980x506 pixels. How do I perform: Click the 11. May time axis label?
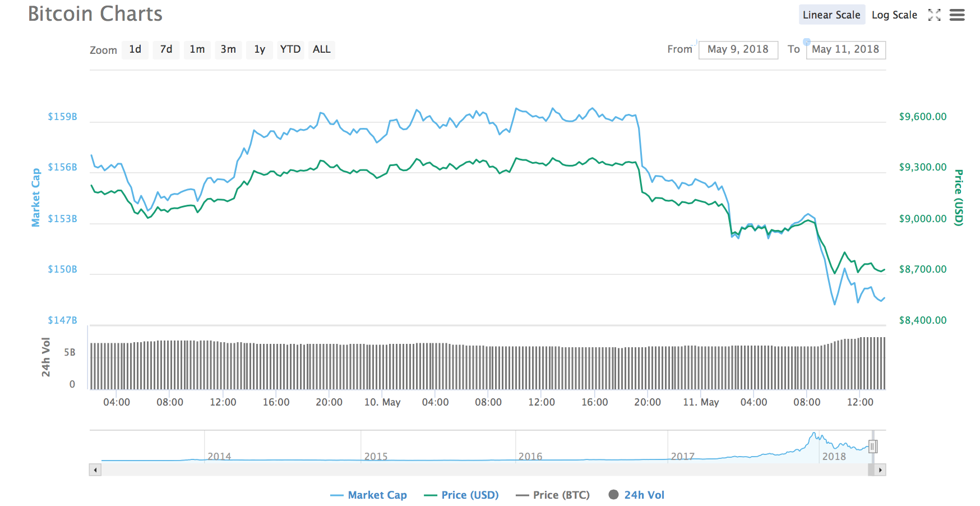(x=701, y=402)
